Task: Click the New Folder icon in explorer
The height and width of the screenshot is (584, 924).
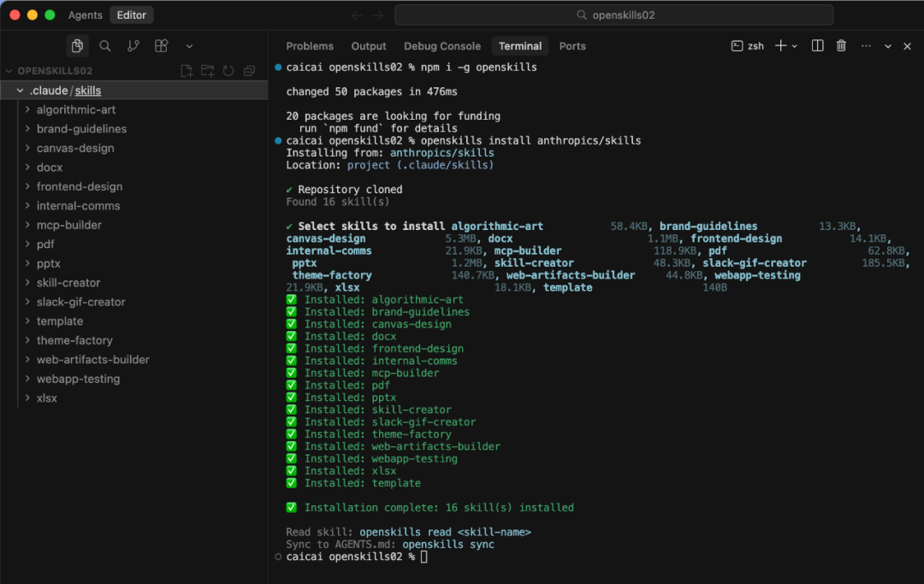Action: (x=207, y=71)
